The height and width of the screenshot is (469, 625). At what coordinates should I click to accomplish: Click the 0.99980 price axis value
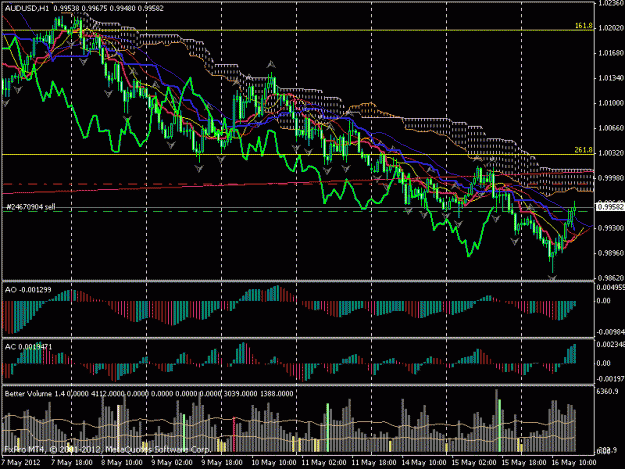click(611, 178)
